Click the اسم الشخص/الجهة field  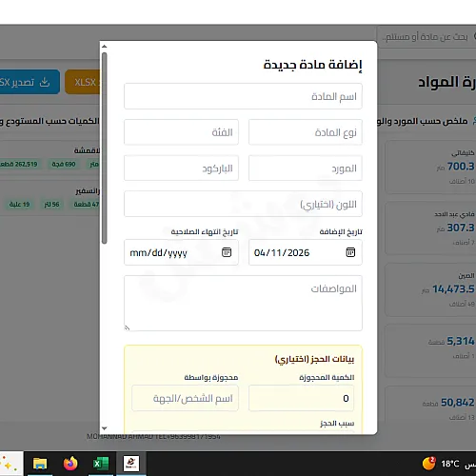click(185, 398)
